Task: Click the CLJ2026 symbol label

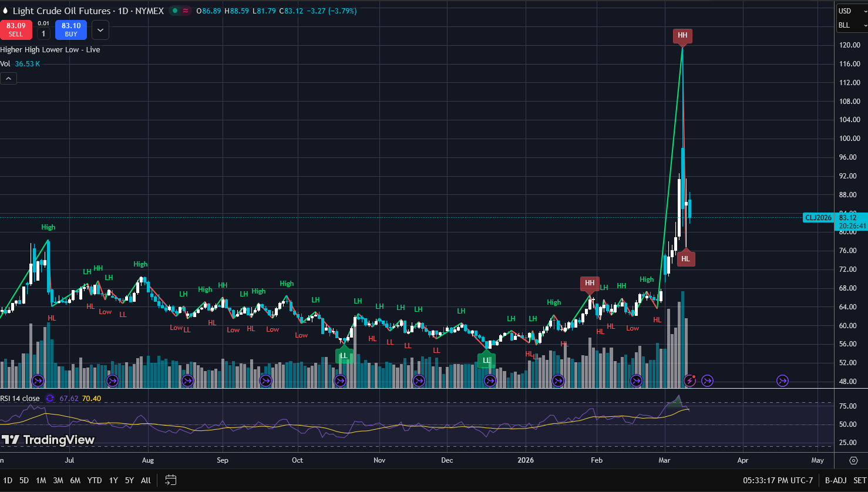Action: [x=818, y=218]
